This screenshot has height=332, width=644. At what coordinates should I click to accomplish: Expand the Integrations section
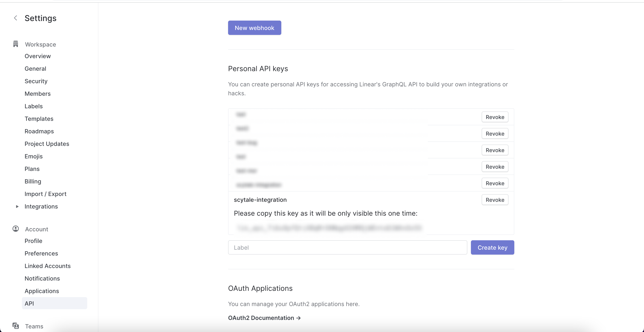tap(17, 206)
